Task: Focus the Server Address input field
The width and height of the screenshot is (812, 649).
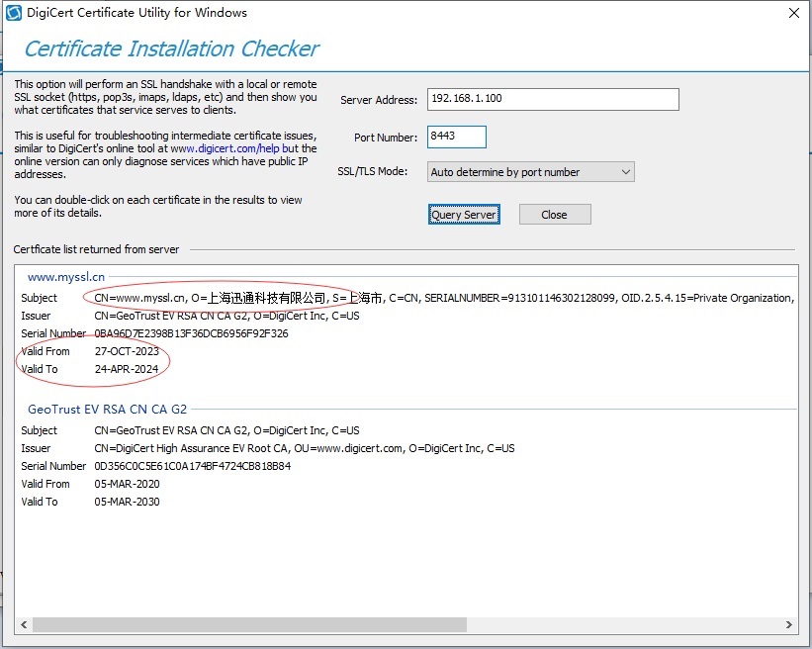Action: pos(553,99)
